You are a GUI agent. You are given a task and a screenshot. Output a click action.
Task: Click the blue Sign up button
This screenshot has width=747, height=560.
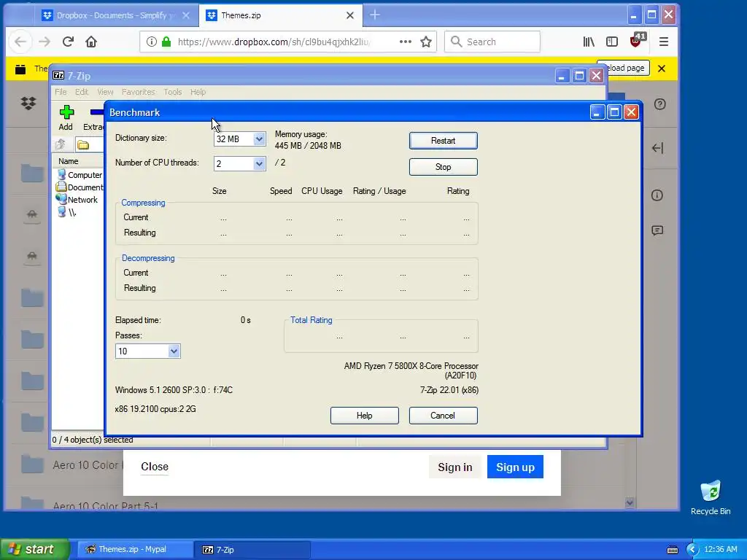coord(515,467)
